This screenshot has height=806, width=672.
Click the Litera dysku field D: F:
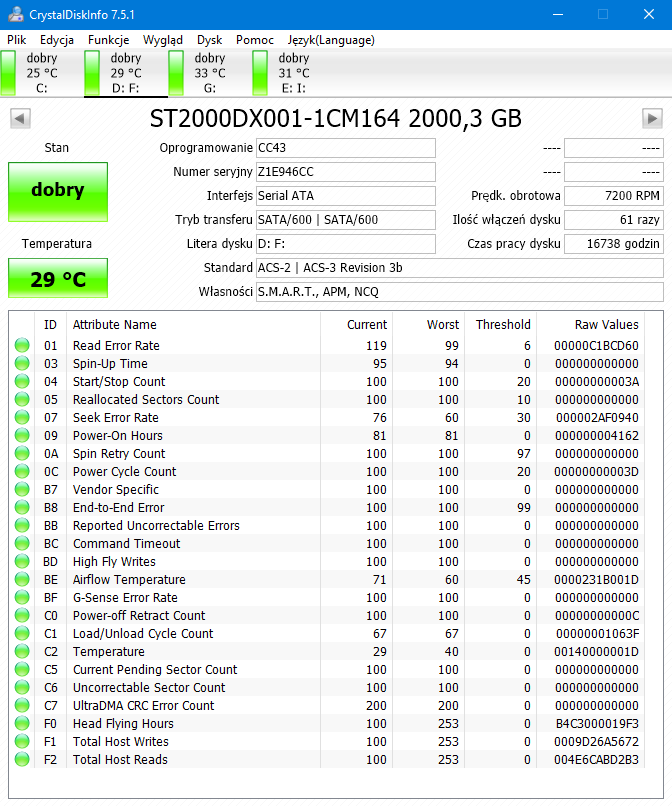[x=346, y=244]
